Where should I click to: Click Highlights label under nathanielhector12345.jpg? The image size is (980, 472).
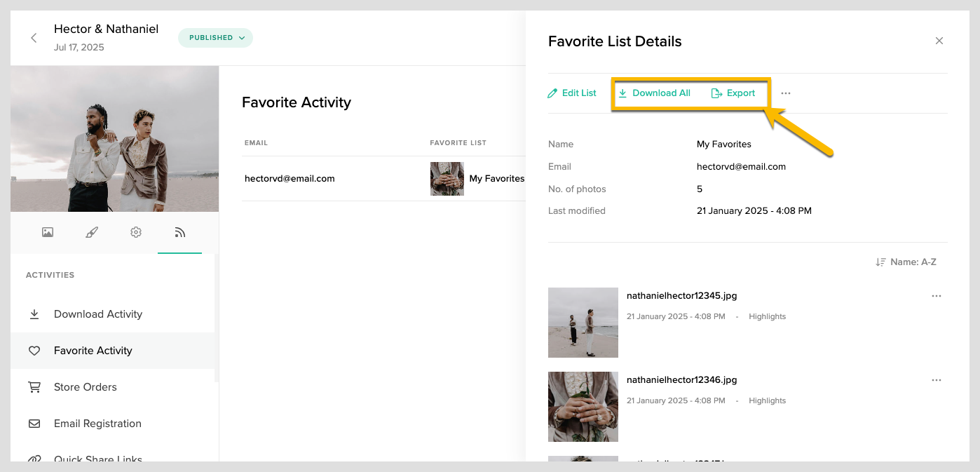768,316
